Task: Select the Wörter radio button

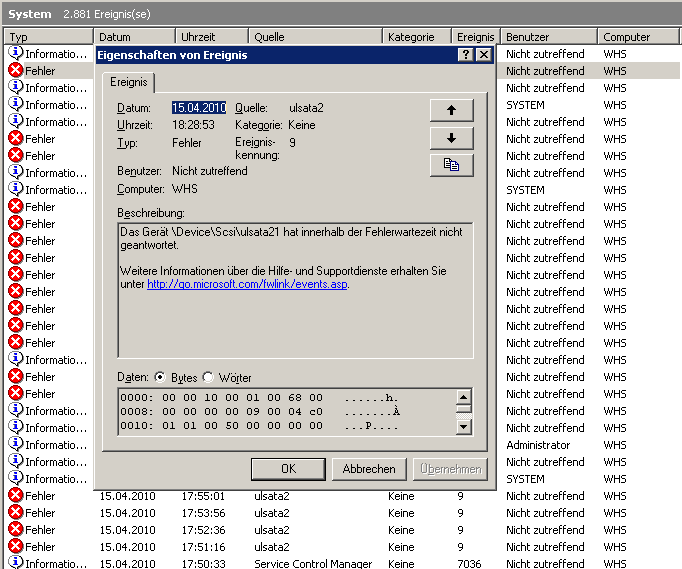Action: pyautogui.click(x=208, y=377)
